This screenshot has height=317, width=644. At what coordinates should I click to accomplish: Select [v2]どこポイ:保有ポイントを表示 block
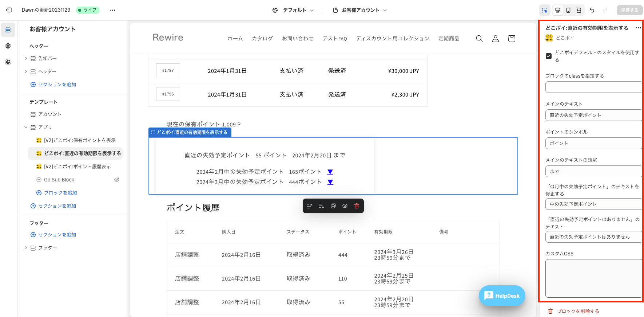(x=75, y=140)
